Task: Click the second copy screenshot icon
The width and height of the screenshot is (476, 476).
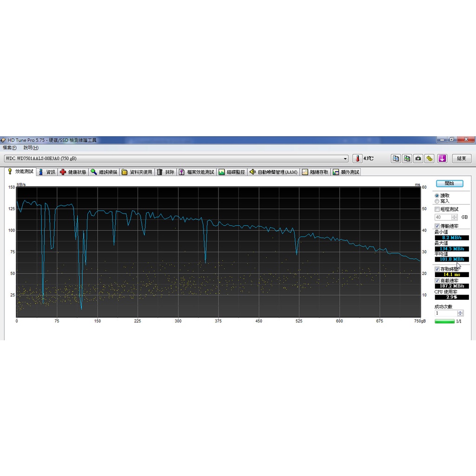Action: click(x=407, y=159)
